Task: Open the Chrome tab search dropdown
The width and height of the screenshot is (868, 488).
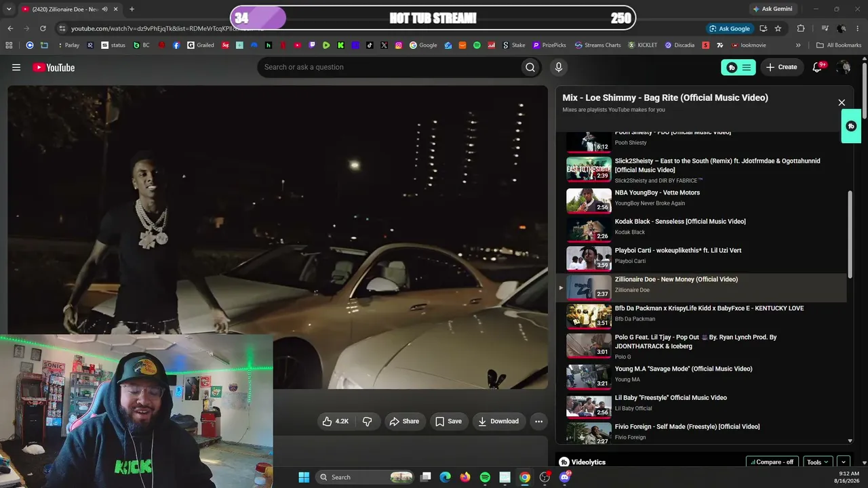Action: point(9,9)
